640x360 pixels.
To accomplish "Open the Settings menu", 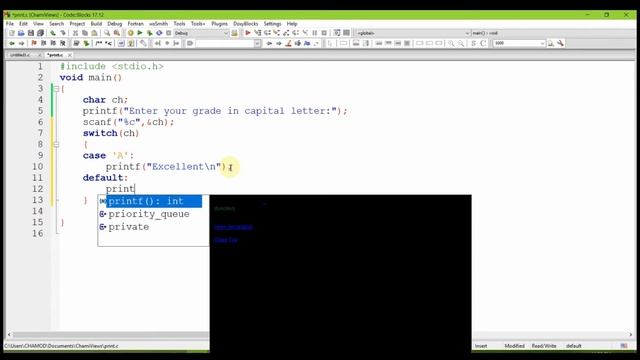I will (x=272, y=24).
